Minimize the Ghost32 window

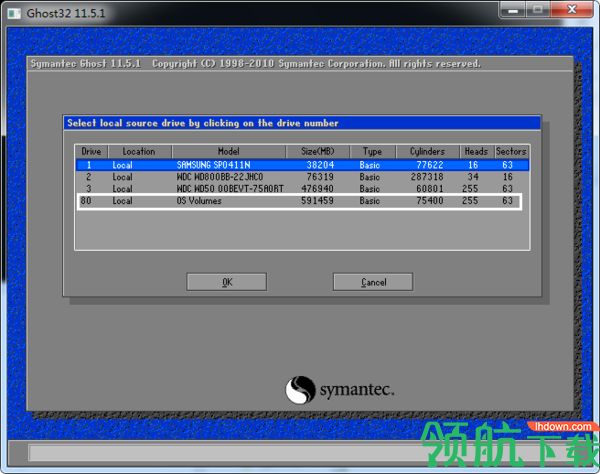tap(513, 10)
